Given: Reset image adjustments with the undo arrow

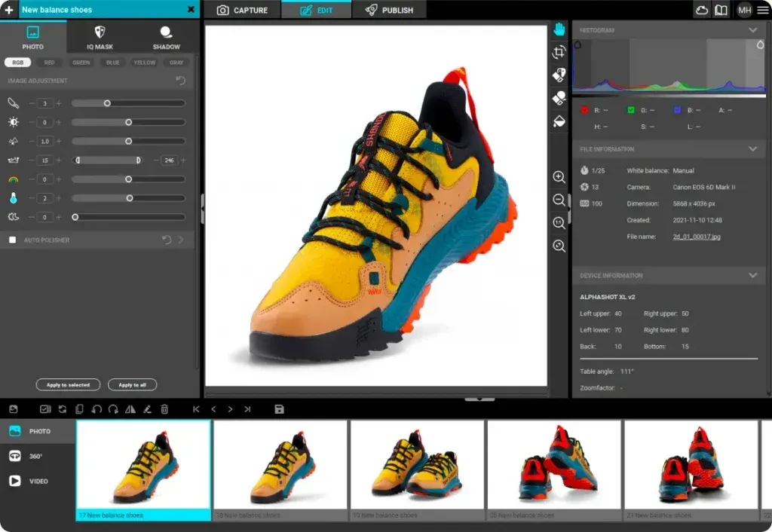Looking at the screenshot, I should pos(180,81).
